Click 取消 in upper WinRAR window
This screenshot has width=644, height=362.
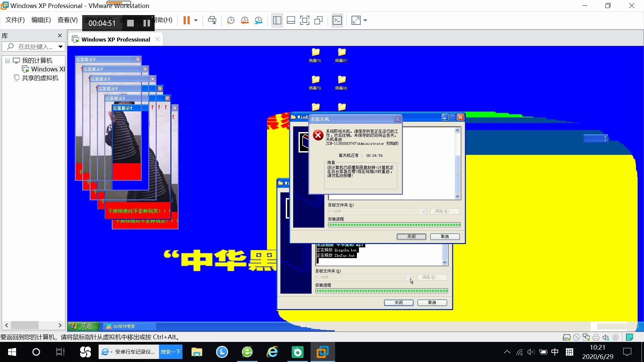coord(445,237)
